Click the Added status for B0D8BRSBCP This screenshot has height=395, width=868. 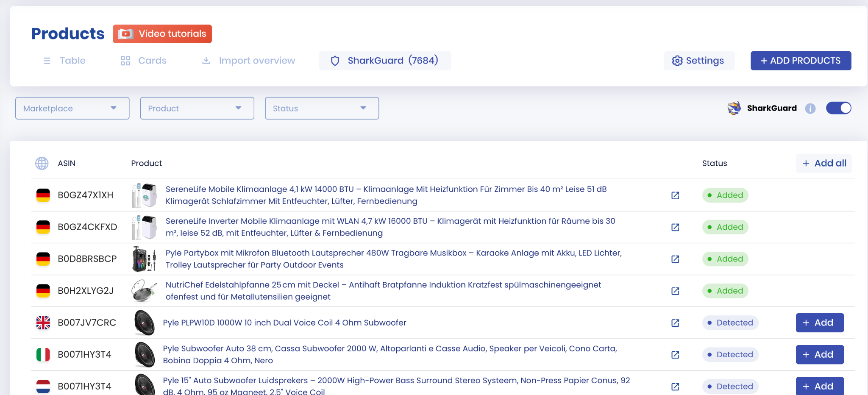(725, 259)
